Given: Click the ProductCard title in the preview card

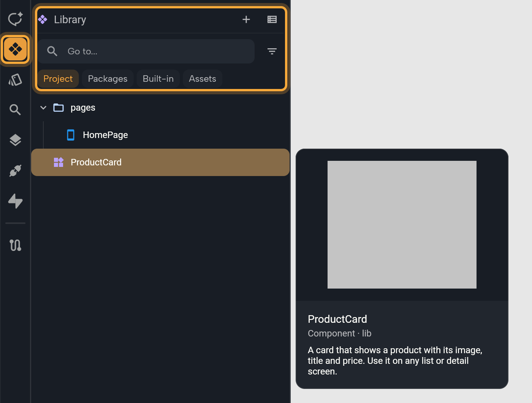Looking at the screenshot, I should click(x=337, y=319).
